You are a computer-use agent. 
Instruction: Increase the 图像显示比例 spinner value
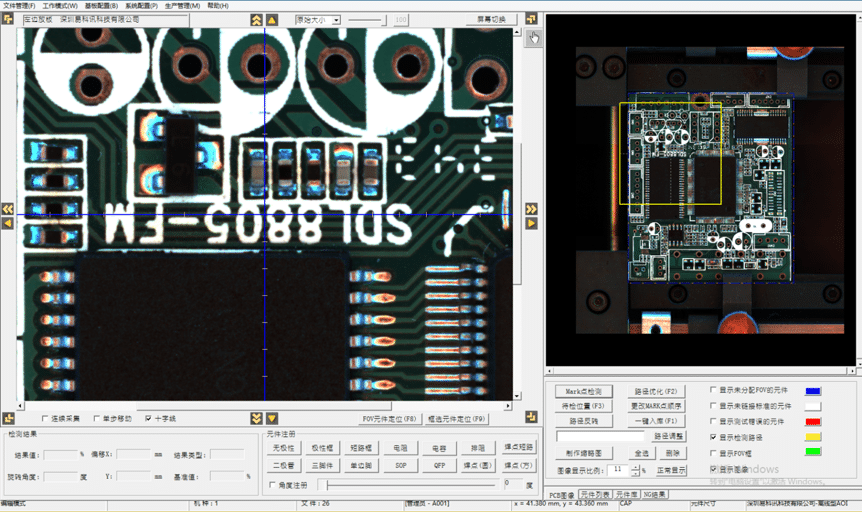pos(635,466)
